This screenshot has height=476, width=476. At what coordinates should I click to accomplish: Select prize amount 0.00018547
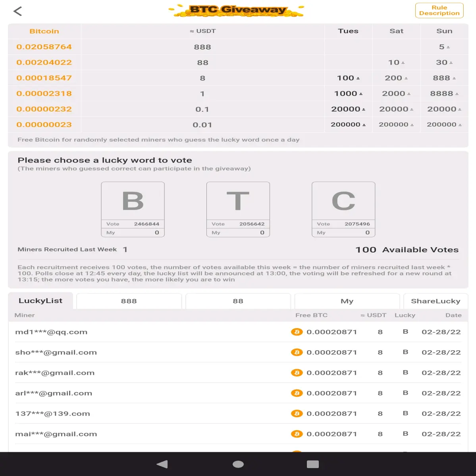tap(44, 78)
